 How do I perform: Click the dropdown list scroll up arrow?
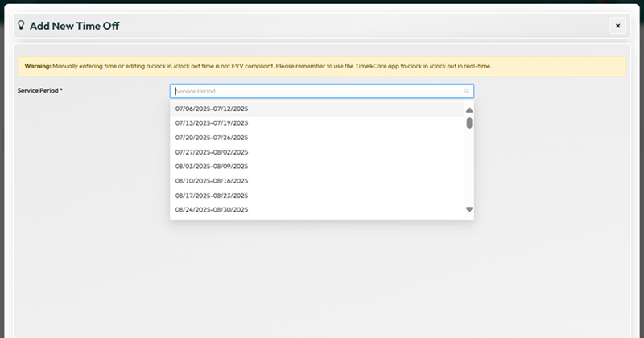(x=469, y=110)
